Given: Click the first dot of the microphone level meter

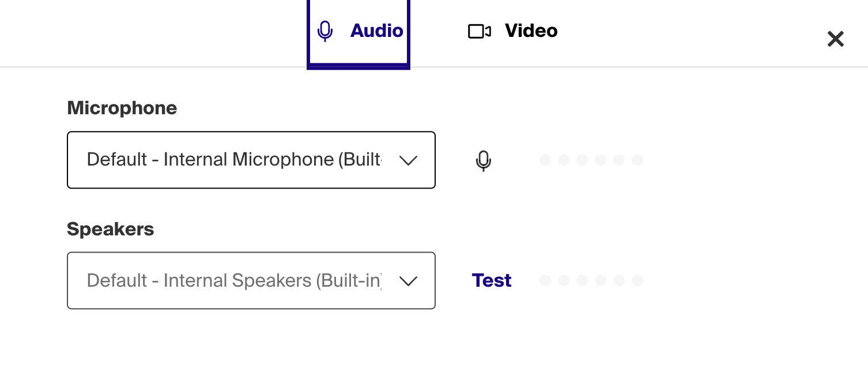Looking at the screenshot, I should (x=545, y=160).
